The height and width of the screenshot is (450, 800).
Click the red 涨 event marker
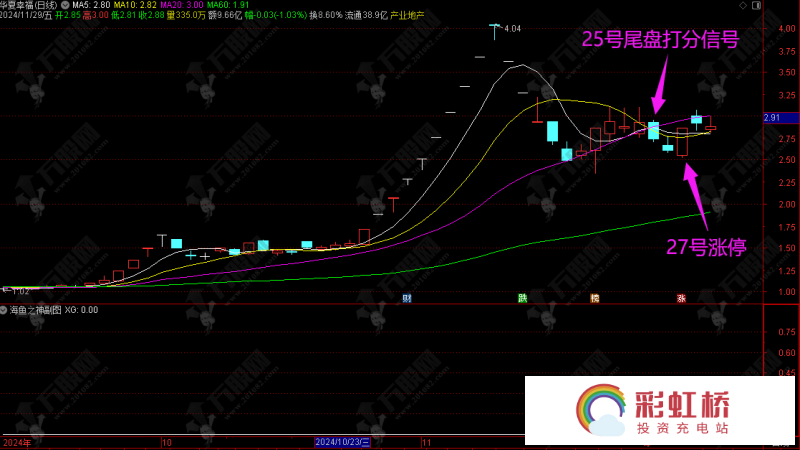pyautogui.click(x=681, y=298)
